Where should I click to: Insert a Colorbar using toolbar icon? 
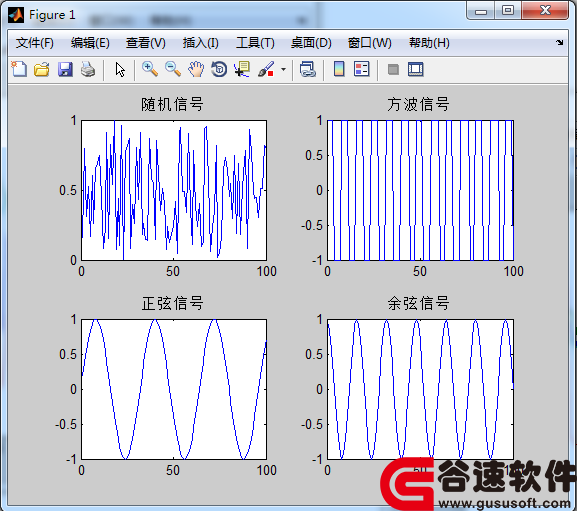339,69
